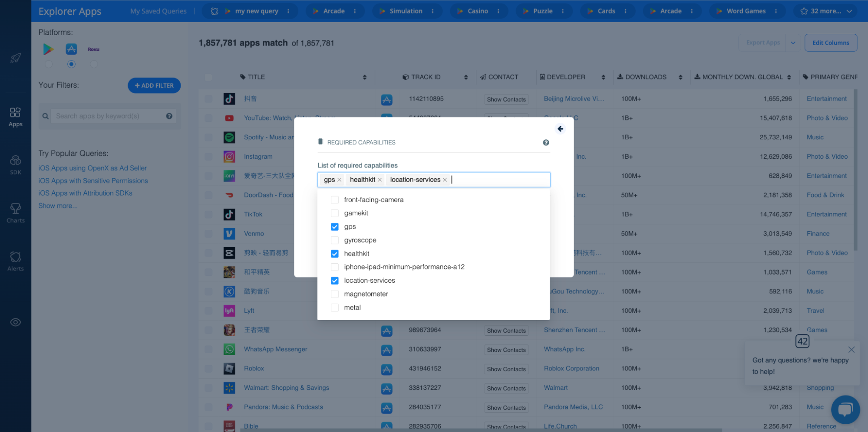Screen dimensions: 868x432
Task: Open 'iOS Apps with Sensitive Permissions' query
Action: coord(93,181)
